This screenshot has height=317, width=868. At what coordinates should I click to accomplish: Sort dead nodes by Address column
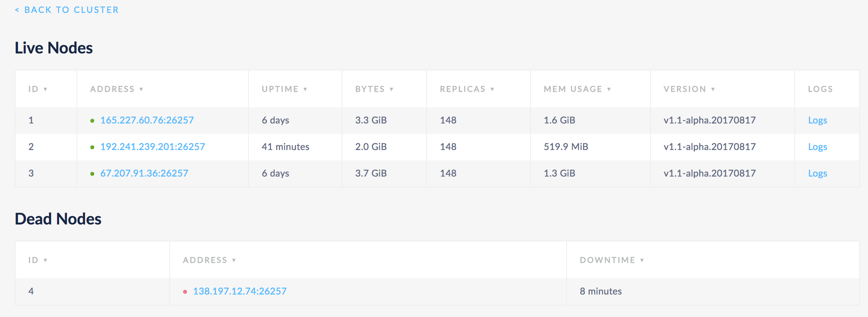click(x=209, y=260)
